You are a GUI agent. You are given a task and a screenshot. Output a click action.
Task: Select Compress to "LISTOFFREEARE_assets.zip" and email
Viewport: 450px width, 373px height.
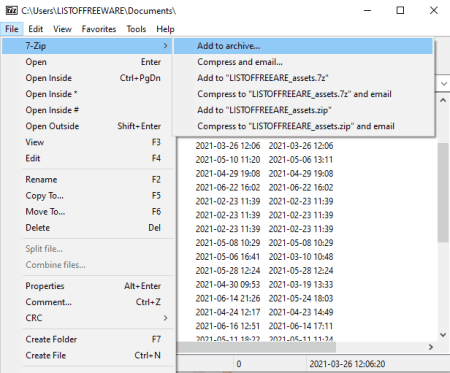coord(303,126)
